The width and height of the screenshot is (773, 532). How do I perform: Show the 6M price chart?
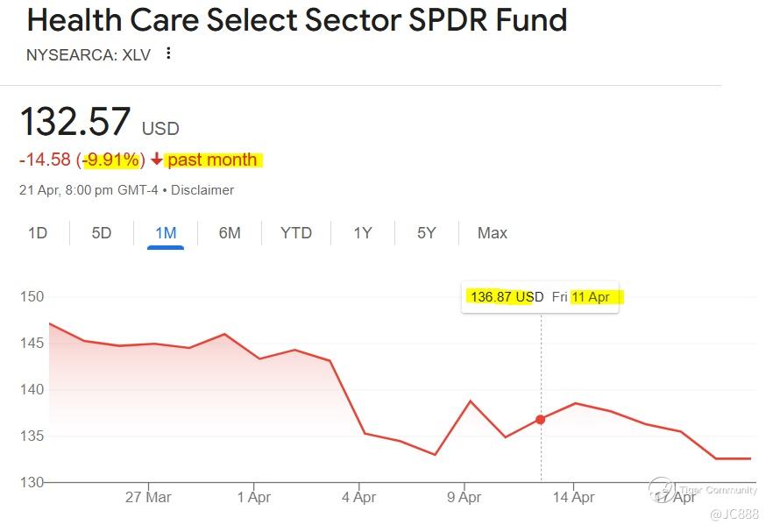pyautogui.click(x=230, y=233)
